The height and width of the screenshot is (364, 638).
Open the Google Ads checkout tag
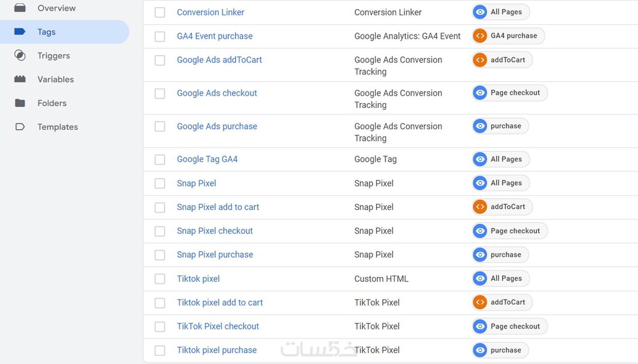pyautogui.click(x=217, y=93)
